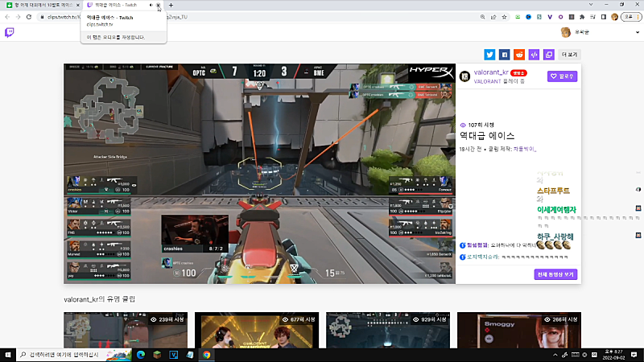Show hidden system tray icons

555,355
